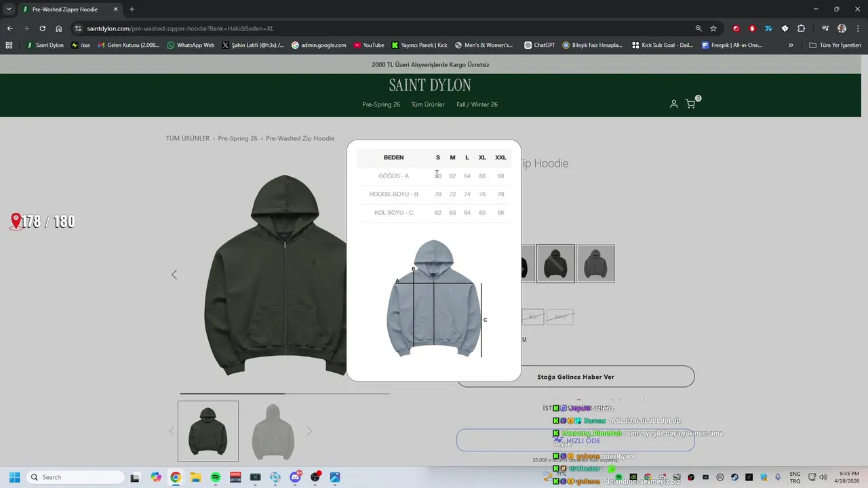Open a new browser tab
Screen dimensions: 868x488
coord(132,9)
